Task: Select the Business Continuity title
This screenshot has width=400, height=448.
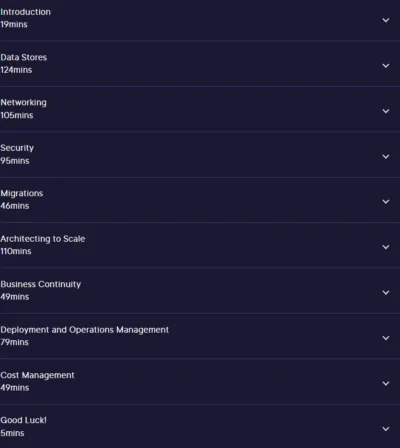Action: coord(41,284)
